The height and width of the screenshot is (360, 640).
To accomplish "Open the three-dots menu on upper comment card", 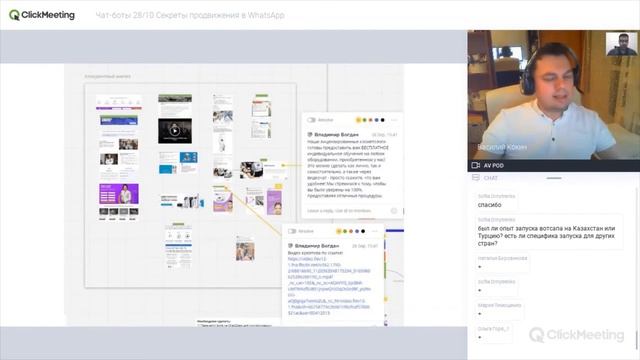I will (x=394, y=120).
